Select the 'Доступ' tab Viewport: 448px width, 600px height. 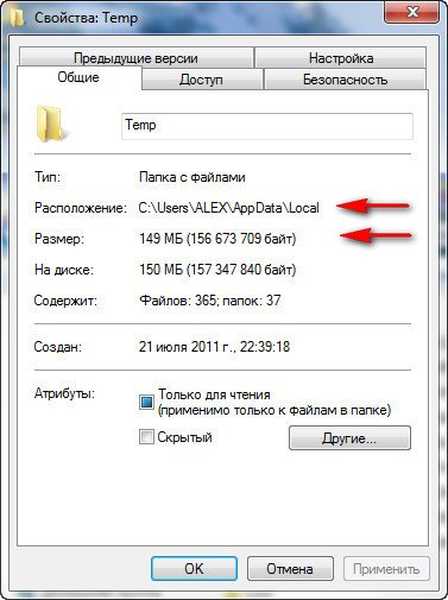tap(201, 80)
